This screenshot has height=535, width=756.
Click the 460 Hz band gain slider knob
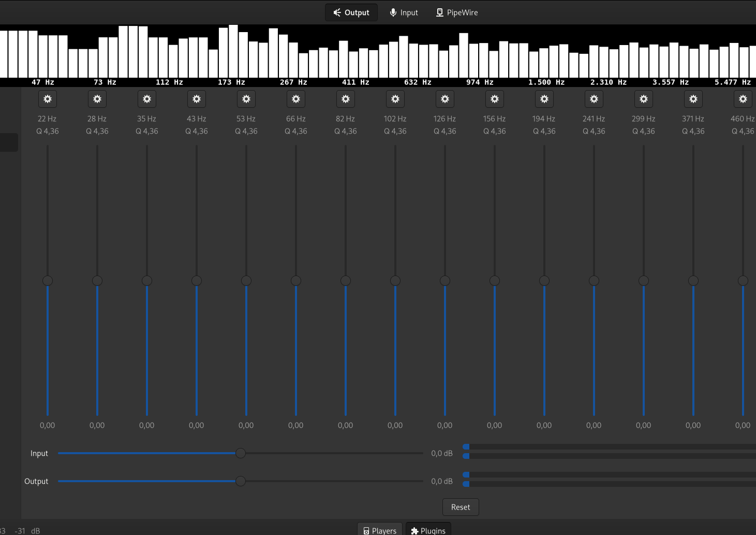(743, 281)
